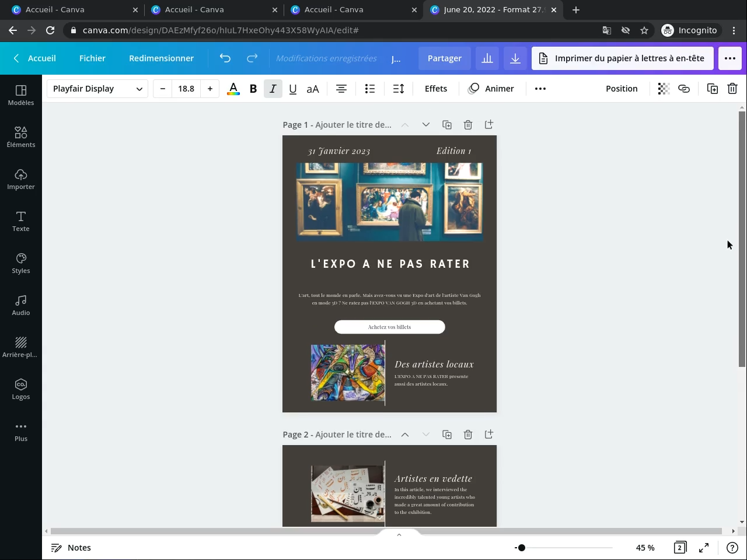Move Page 2 up
Image resolution: width=747 pixels, height=560 pixels.
tap(405, 435)
